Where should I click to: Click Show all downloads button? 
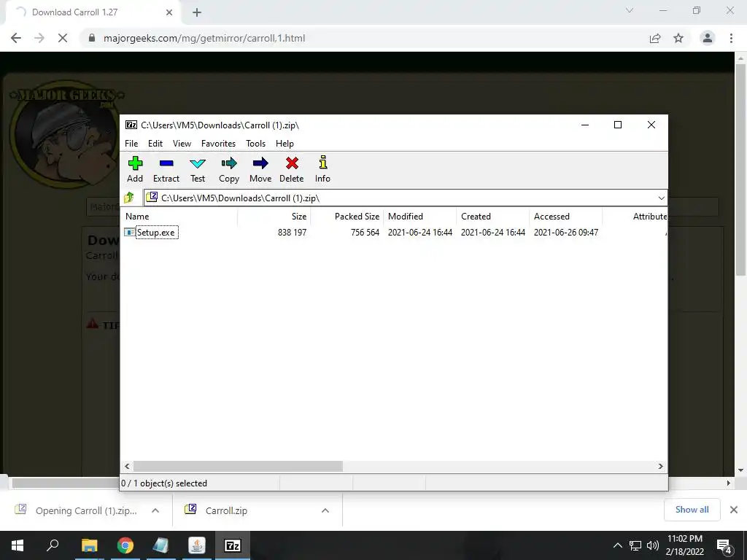tap(692, 510)
